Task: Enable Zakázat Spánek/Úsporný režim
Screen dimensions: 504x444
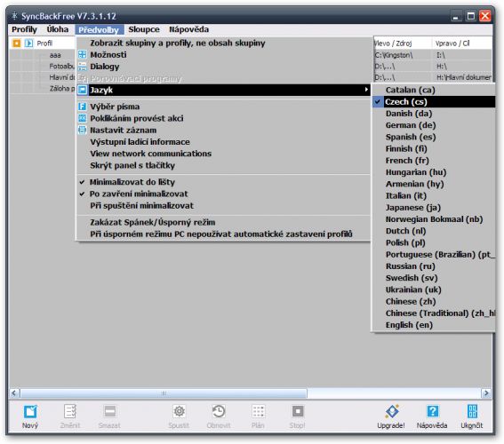Action: [223, 222]
